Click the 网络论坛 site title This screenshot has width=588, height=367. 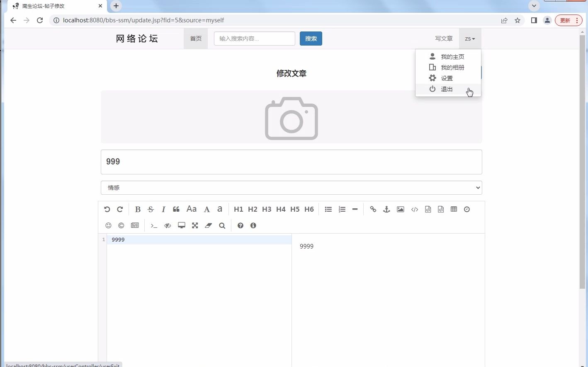coord(137,39)
